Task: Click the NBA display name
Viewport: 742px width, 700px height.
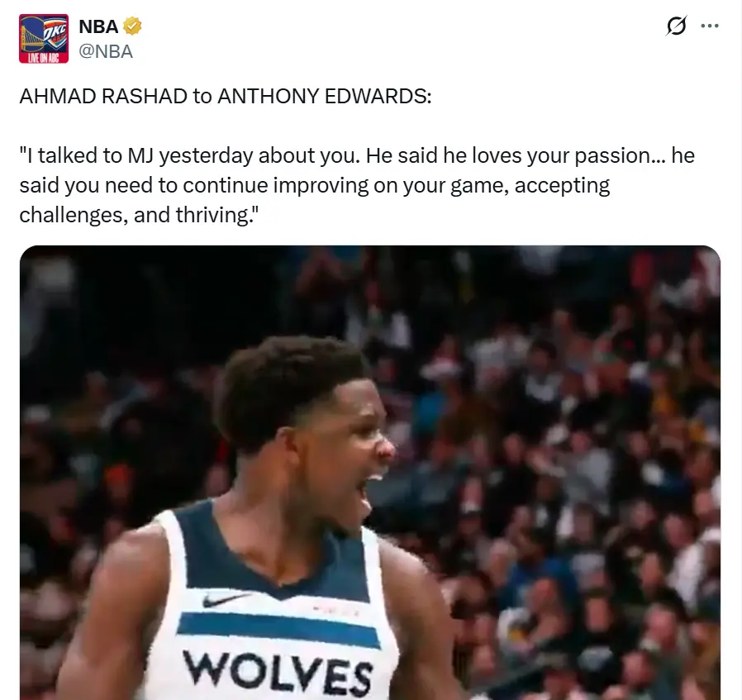Action: [98, 26]
